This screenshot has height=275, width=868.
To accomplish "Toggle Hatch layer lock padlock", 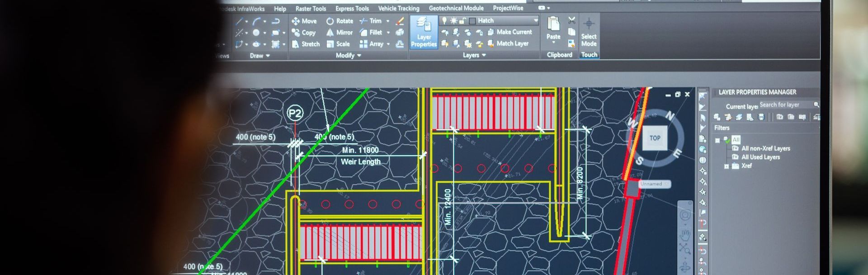I will point(462,21).
